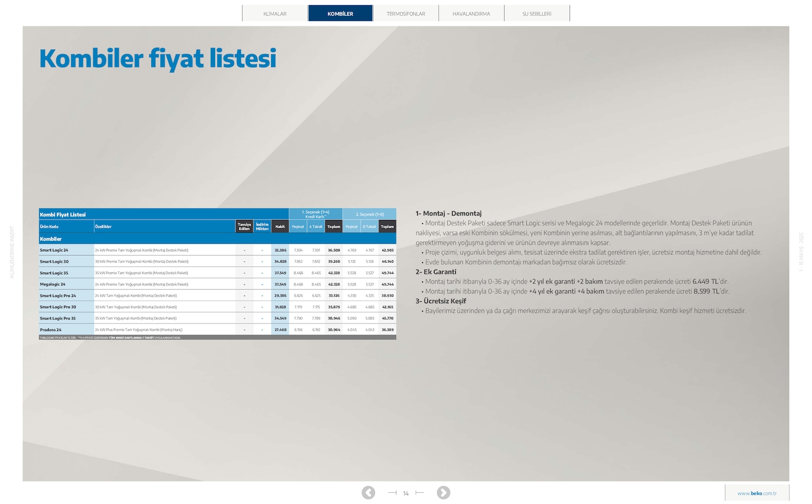This screenshot has height=504, width=812.
Task: Click the Prodens 24 Montaj Hariç description
Action: [139, 330]
